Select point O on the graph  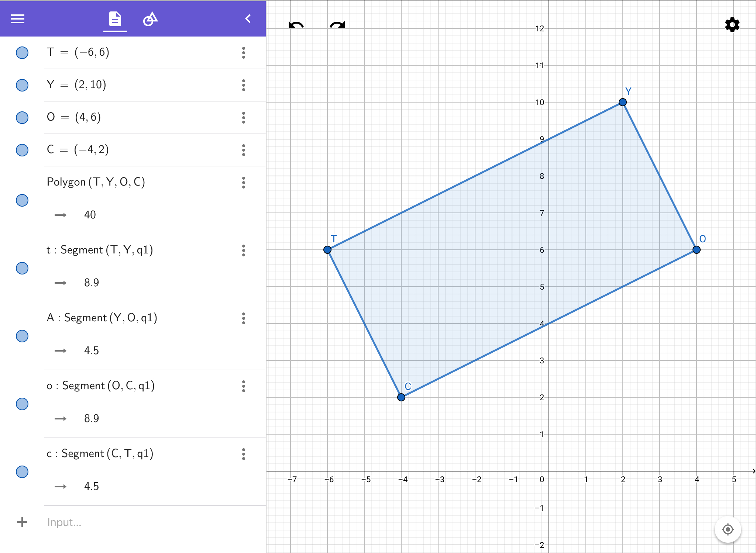pyautogui.click(x=696, y=250)
